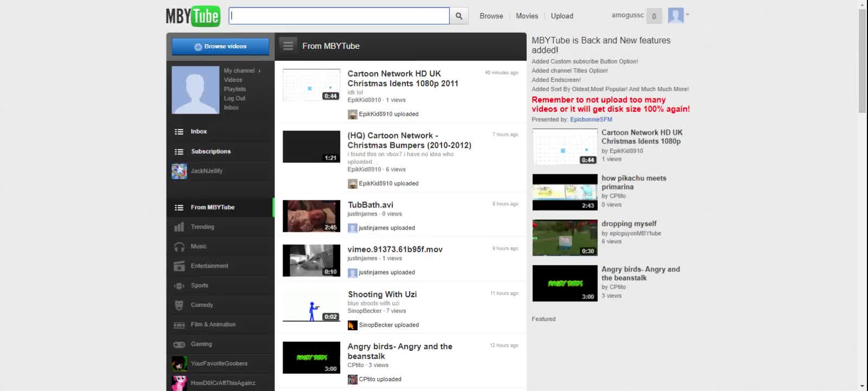
Task: Click justinjames avatar under TubBath.avi
Action: pyautogui.click(x=353, y=228)
